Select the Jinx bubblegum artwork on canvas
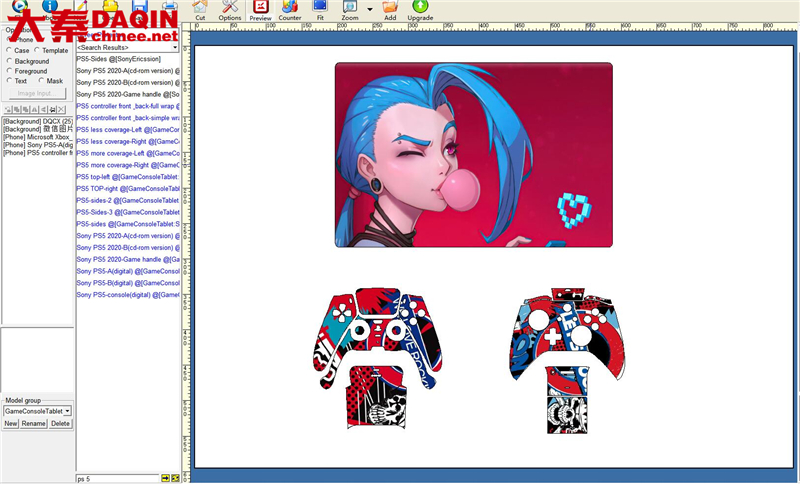The image size is (800, 484). pyautogui.click(x=473, y=155)
